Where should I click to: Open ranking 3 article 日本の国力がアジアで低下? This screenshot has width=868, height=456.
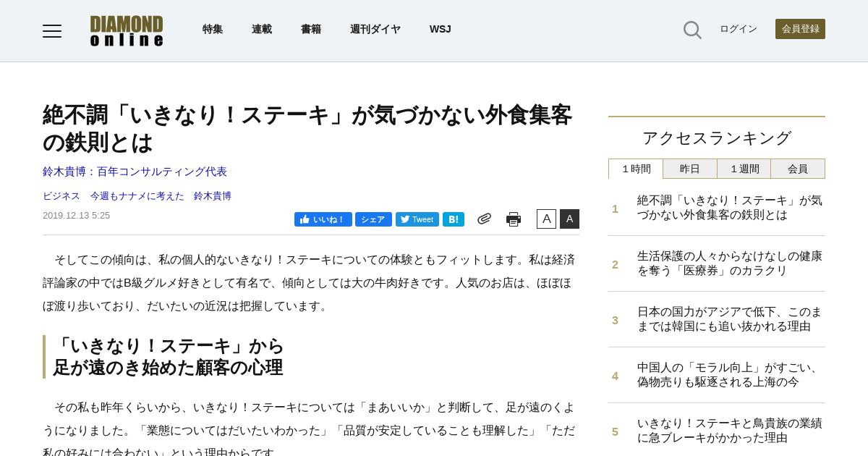click(730, 319)
